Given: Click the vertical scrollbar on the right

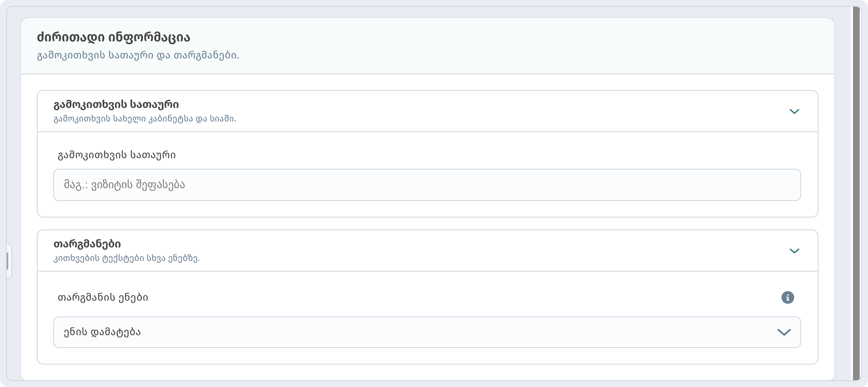Looking at the screenshot, I should 856,193.
